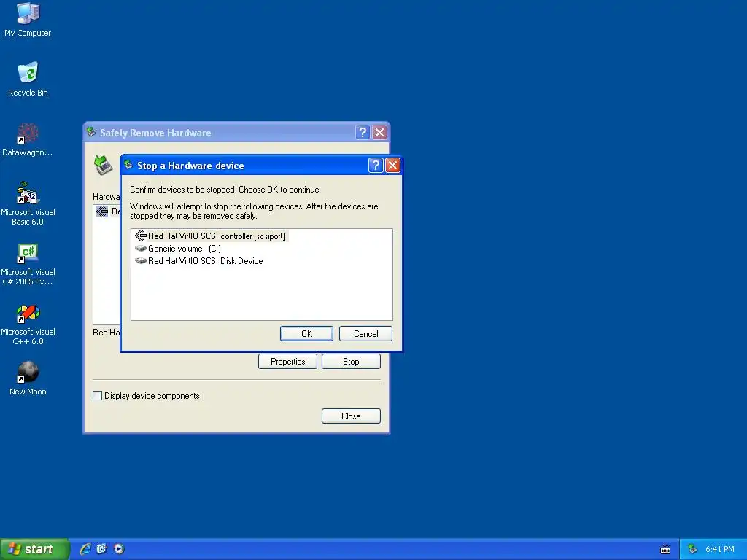
Task: Select the Recycle Bin desktop icon
Action: (28, 79)
